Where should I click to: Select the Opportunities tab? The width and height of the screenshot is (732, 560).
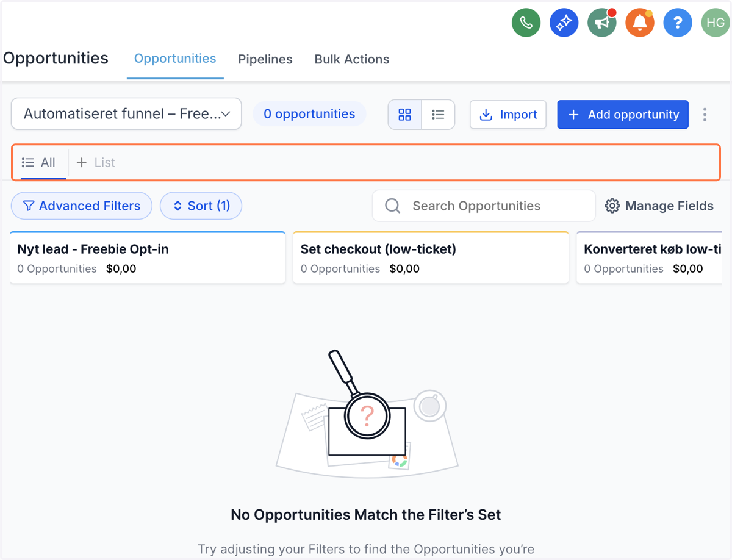click(175, 59)
